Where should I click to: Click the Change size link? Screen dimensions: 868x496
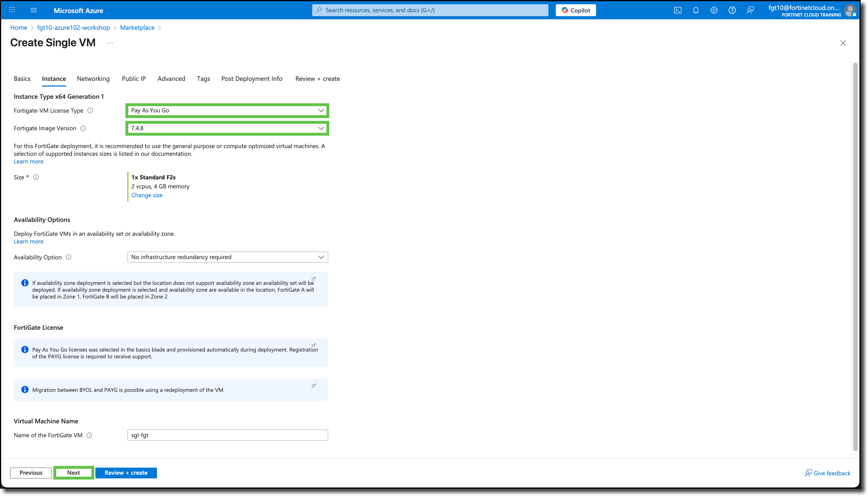(x=147, y=195)
